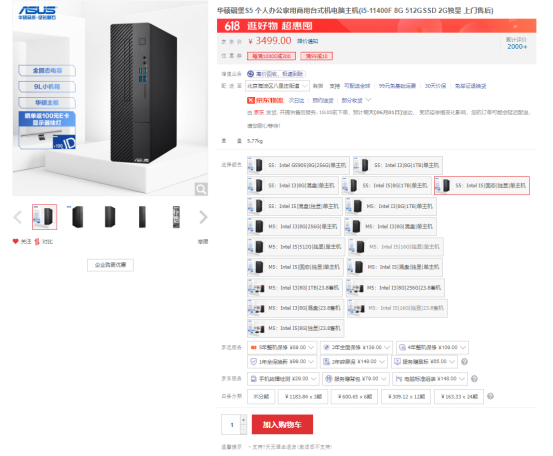Click the red heart follow icon
This screenshot has height=456, width=553.
click(16, 242)
